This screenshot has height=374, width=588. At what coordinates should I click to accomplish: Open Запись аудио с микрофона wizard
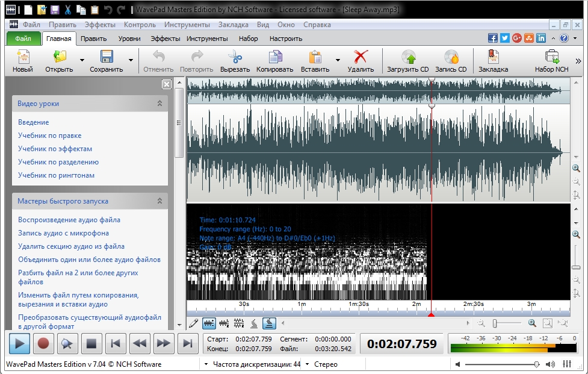tap(63, 233)
